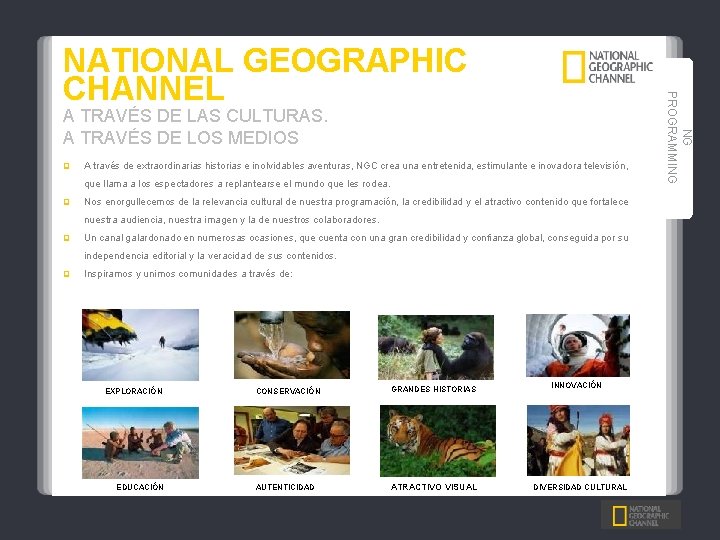Select the Grandes Historias gorilla thumbnail

(436, 347)
